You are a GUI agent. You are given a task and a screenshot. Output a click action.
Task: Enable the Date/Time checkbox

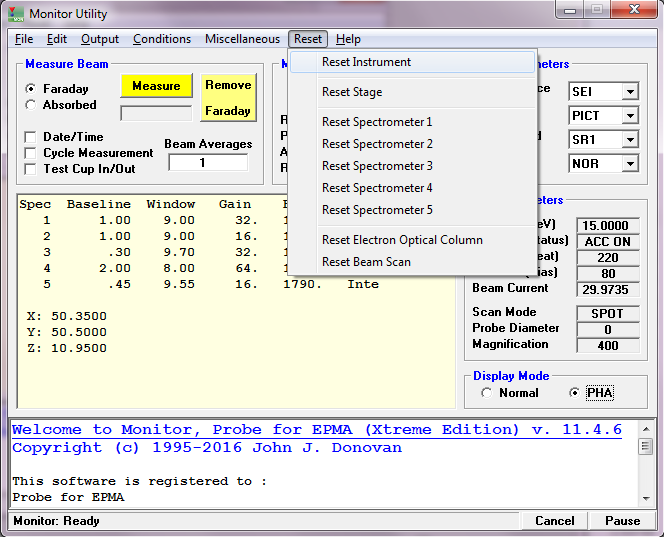click(31, 137)
